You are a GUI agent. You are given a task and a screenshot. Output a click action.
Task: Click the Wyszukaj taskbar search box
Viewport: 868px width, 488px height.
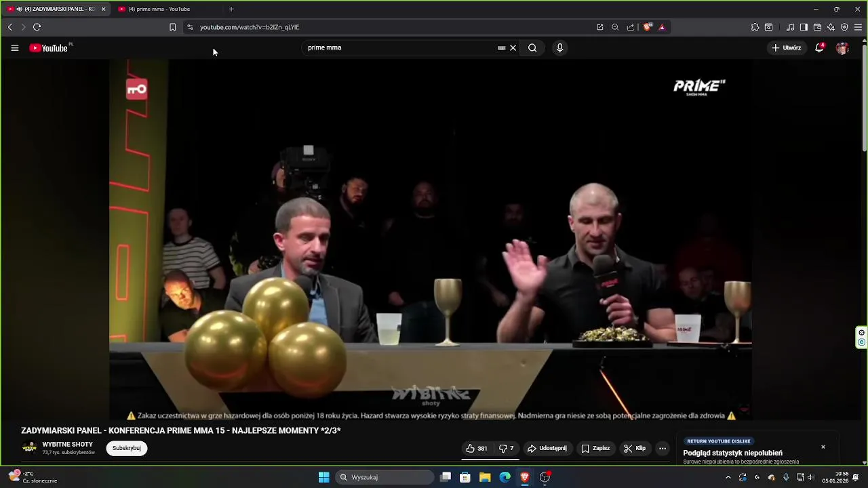click(x=385, y=477)
